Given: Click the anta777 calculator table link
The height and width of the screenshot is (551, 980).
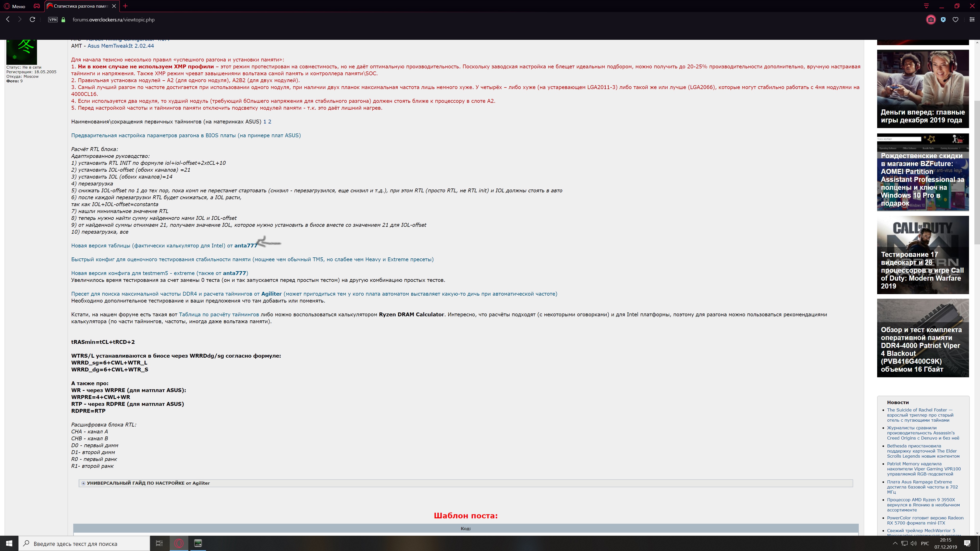Looking at the screenshot, I should 164,246.
